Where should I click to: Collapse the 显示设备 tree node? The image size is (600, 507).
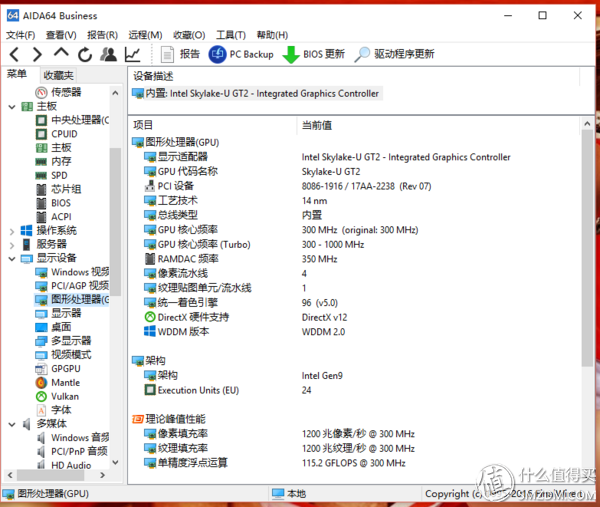[11, 258]
